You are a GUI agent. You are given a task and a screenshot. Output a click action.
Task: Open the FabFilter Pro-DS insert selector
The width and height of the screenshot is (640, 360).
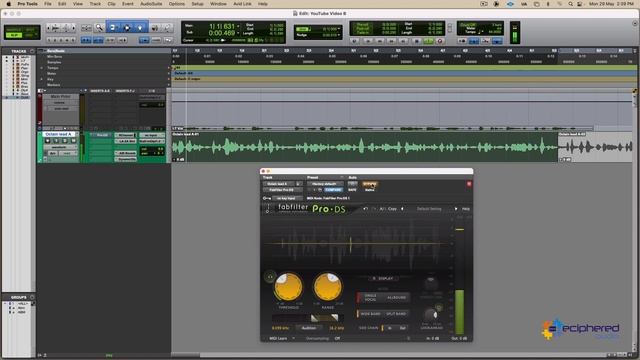(x=282, y=190)
